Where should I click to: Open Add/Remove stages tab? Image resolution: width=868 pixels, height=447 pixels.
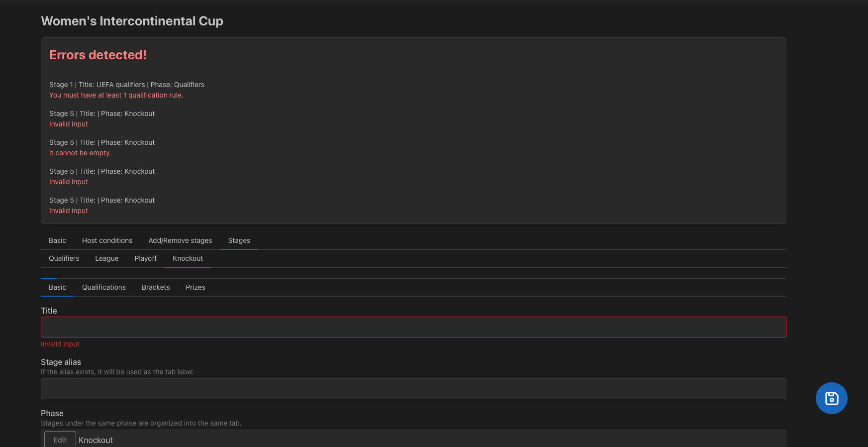click(x=180, y=240)
